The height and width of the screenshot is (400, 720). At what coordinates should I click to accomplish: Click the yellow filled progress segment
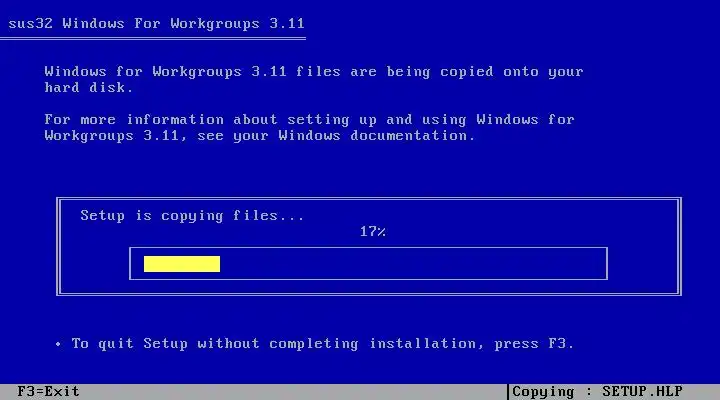click(x=182, y=264)
